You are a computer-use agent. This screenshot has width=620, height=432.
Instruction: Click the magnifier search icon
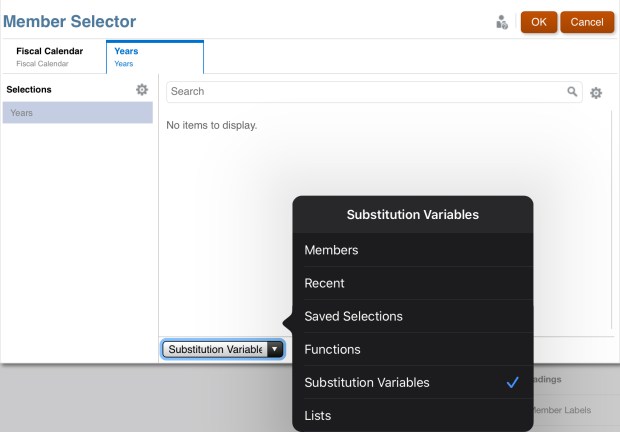(573, 91)
